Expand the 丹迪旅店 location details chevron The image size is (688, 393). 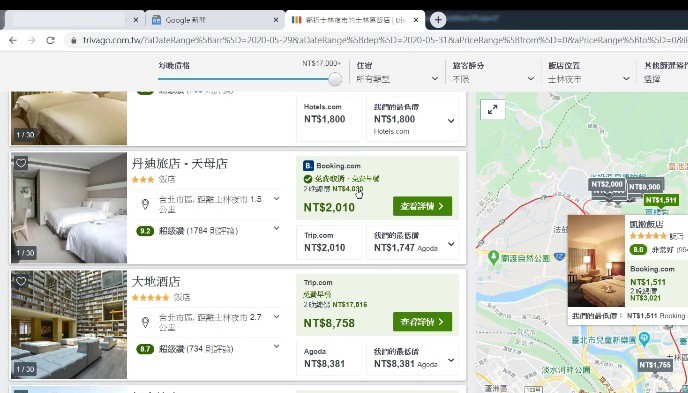(x=276, y=199)
